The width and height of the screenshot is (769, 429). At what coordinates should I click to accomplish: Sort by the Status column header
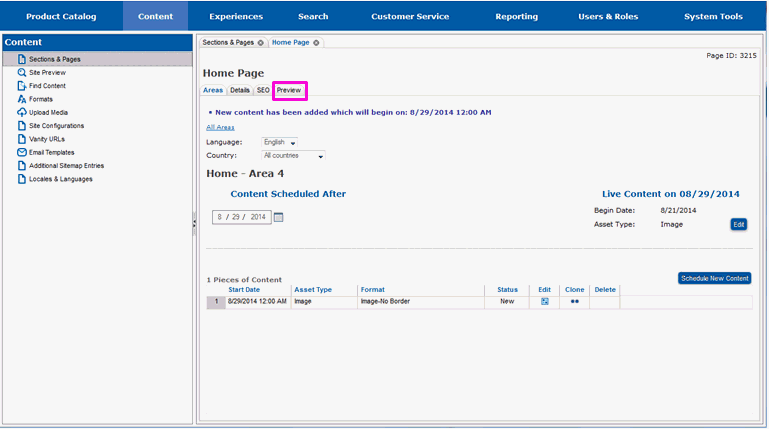coord(507,290)
